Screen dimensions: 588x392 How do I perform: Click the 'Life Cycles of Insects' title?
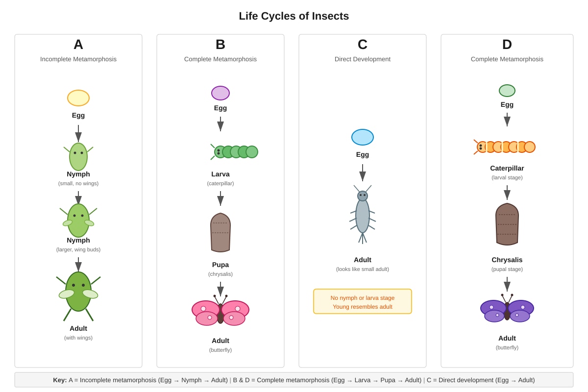(x=294, y=16)
